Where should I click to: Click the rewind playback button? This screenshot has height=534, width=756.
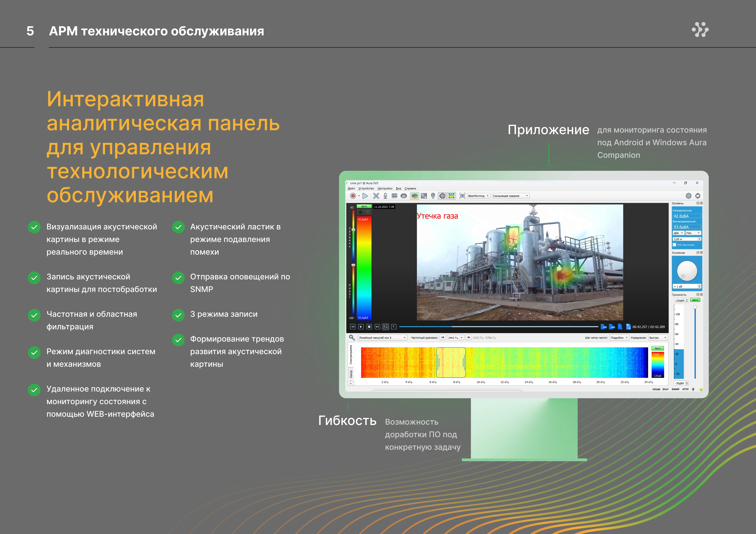click(353, 327)
